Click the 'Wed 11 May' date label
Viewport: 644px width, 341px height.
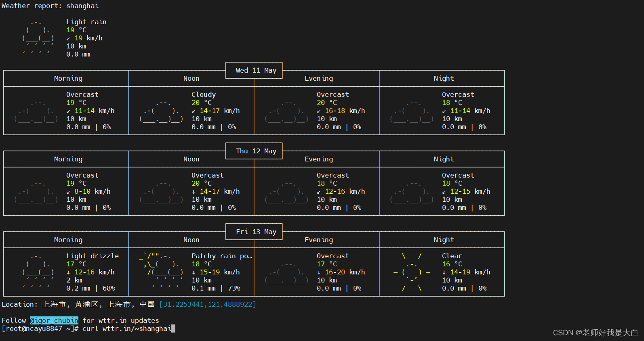256,70
